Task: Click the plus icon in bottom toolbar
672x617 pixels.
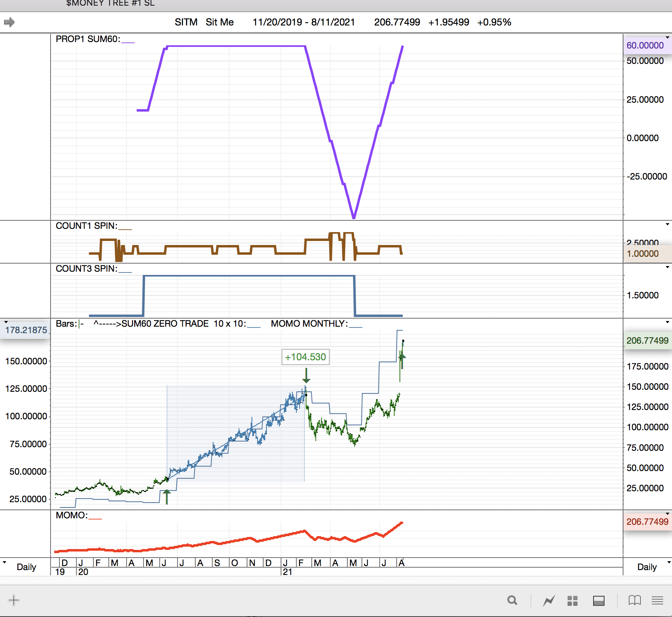Action: tap(14, 600)
